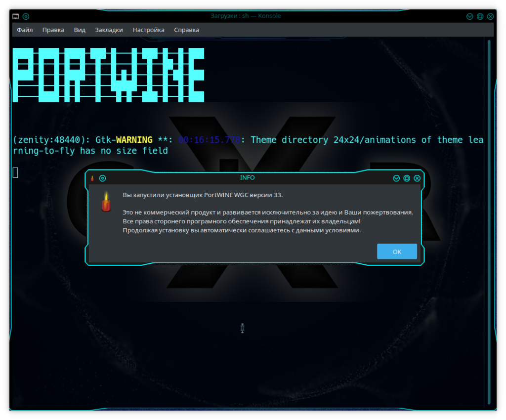The height and width of the screenshot is (420, 506).
Task: Click the yellow WARNING word in terminal
Action: tap(134, 140)
